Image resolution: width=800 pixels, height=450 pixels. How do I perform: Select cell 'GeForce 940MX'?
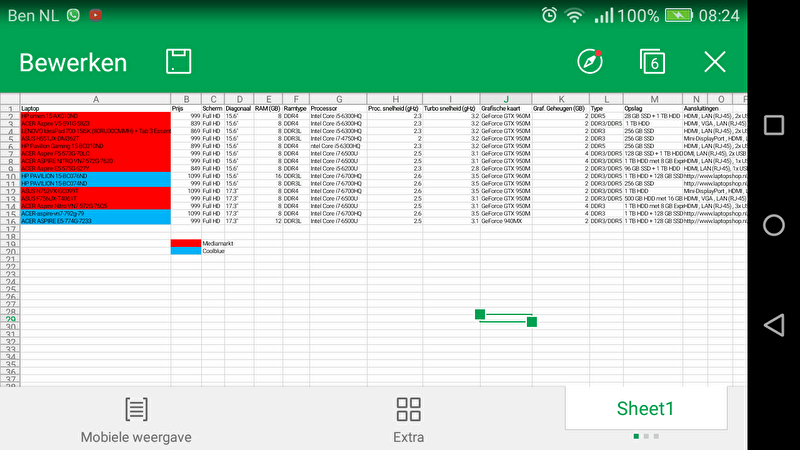tap(506, 221)
